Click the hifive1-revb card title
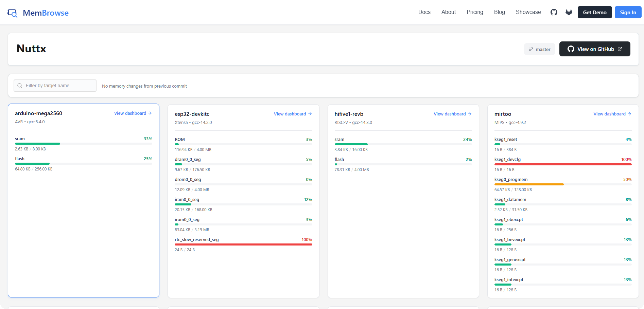The image size is (644, 309). [349, 114]
